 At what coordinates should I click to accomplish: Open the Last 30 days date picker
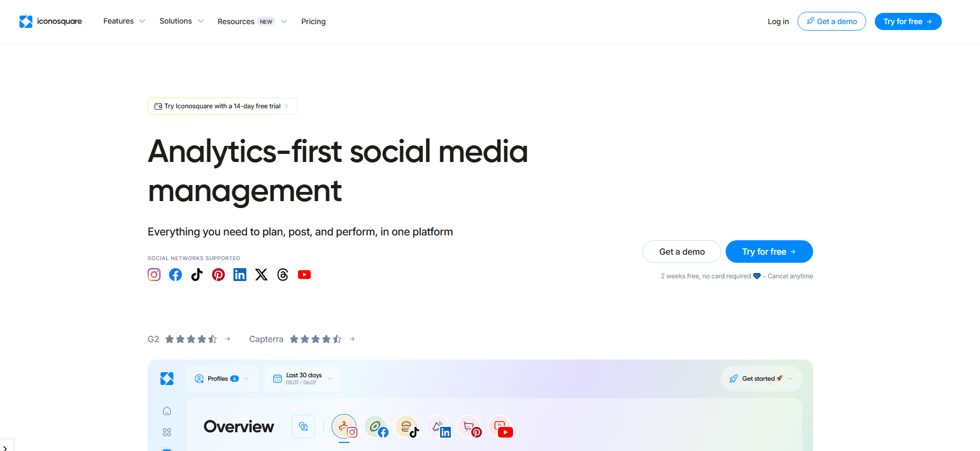click(303, 379)
